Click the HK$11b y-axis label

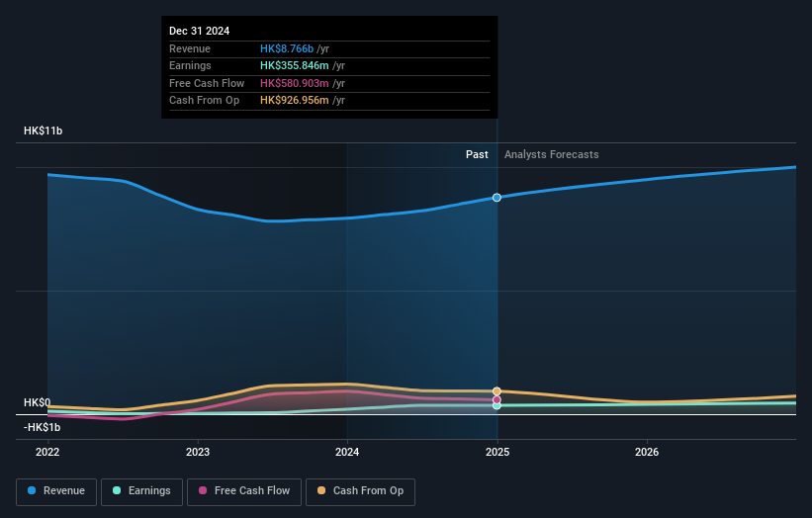coord(43,130)
